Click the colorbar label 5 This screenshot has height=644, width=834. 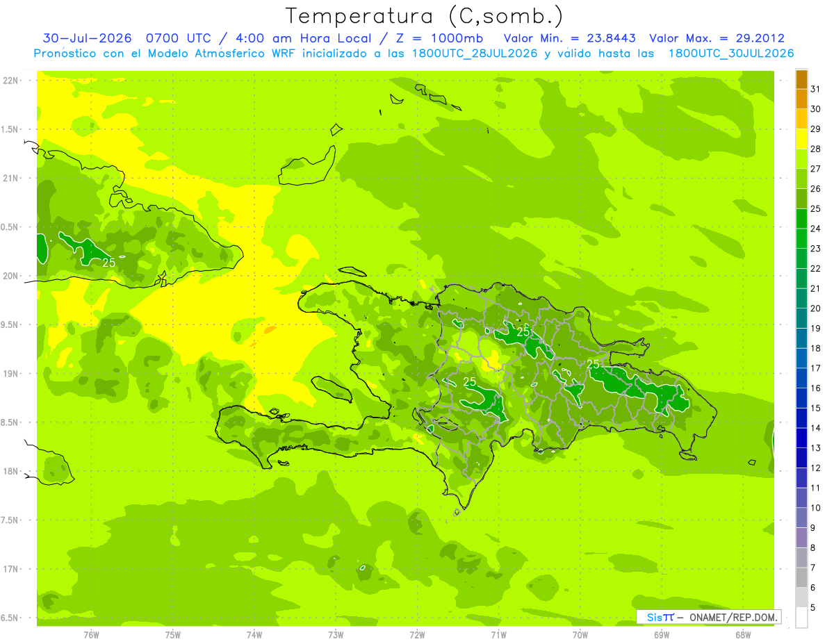[x=813, y=608]
